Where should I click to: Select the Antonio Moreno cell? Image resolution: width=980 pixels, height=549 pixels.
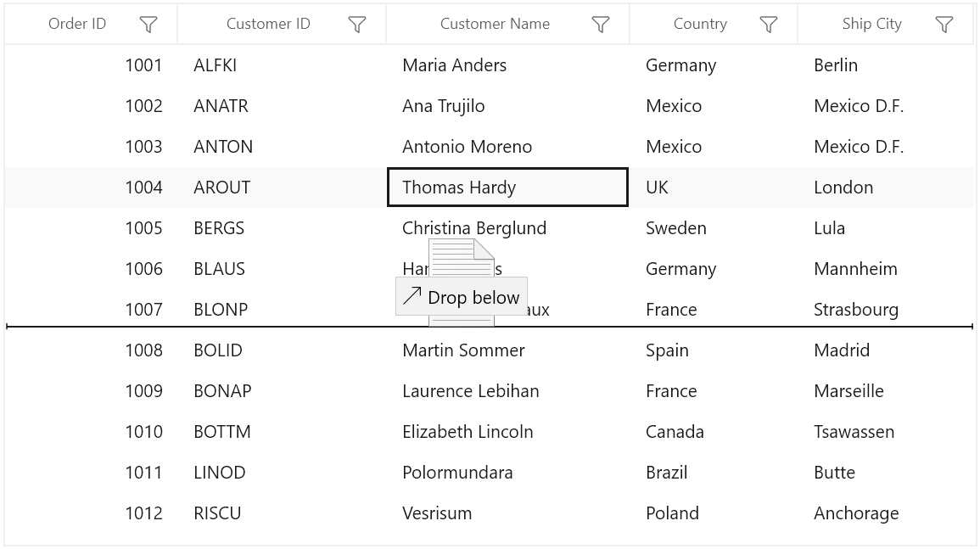click(x=508, y=146)
